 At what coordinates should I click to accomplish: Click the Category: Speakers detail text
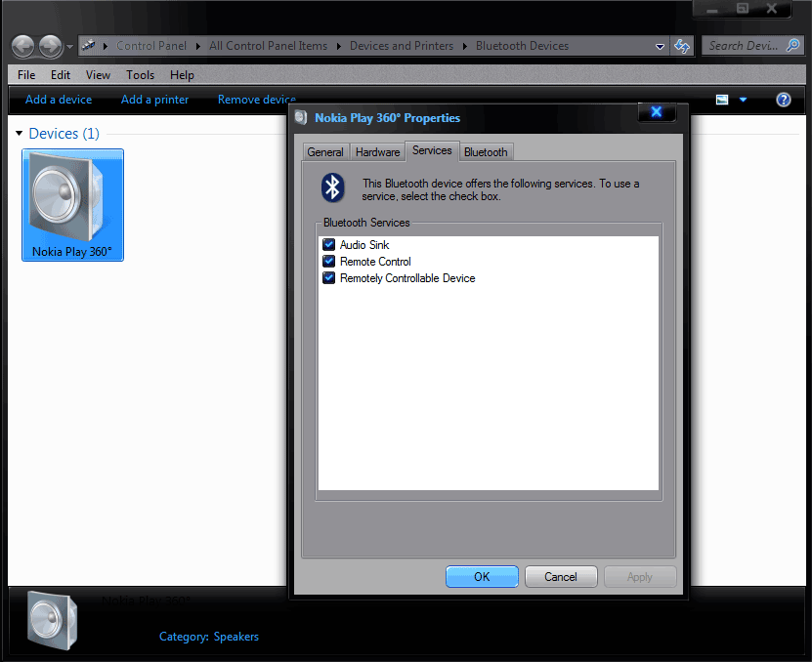pos(209,637)
